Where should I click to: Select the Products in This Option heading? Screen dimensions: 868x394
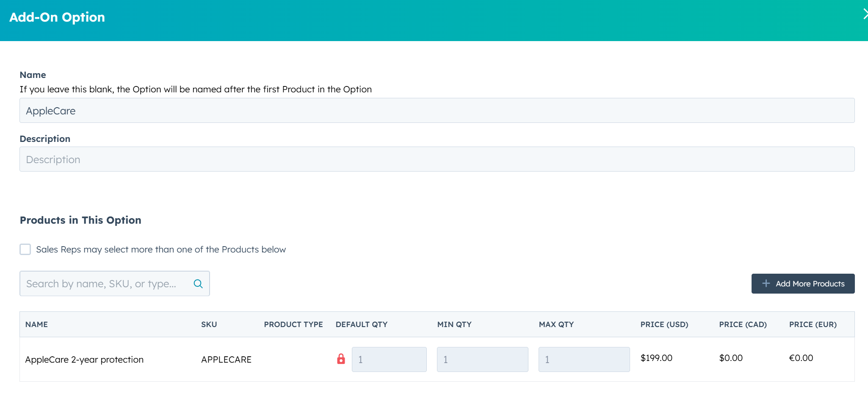[80, 220]
